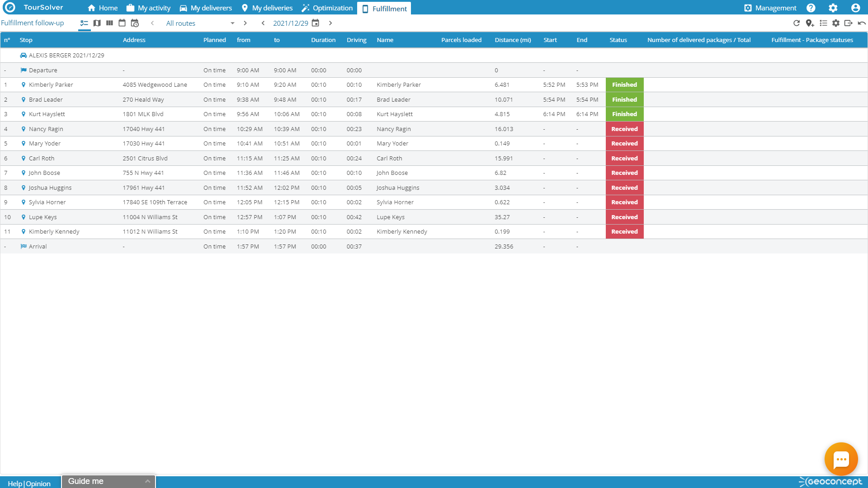This screenshot has height=488, width=868.
Task: Open the route settings gear icon
Action: [x=836, y=23]
